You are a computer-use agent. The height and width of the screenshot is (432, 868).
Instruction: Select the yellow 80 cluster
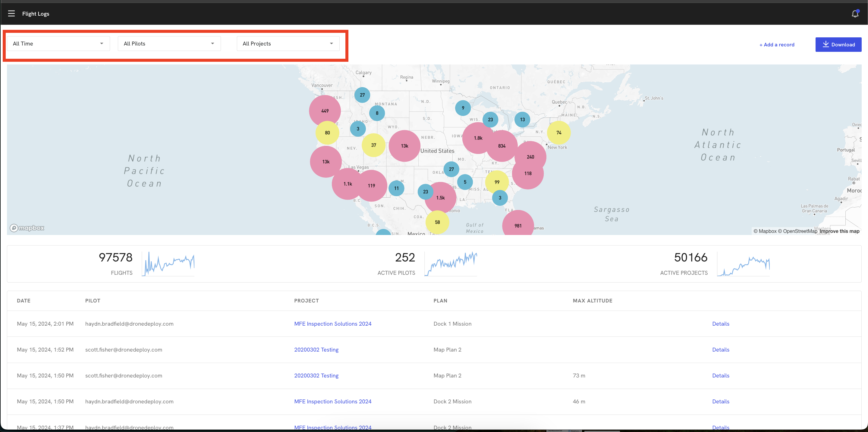(327, 133)
